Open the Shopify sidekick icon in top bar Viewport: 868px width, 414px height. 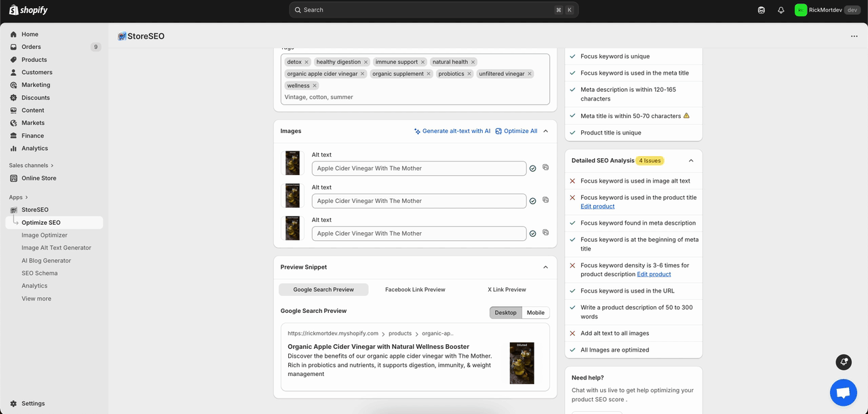(762, 10)
